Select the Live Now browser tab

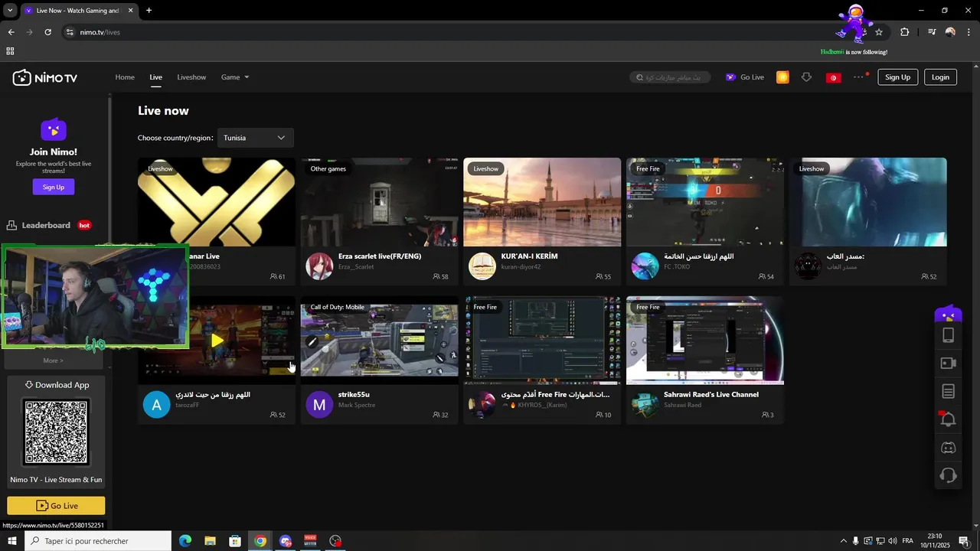[79, 11]
